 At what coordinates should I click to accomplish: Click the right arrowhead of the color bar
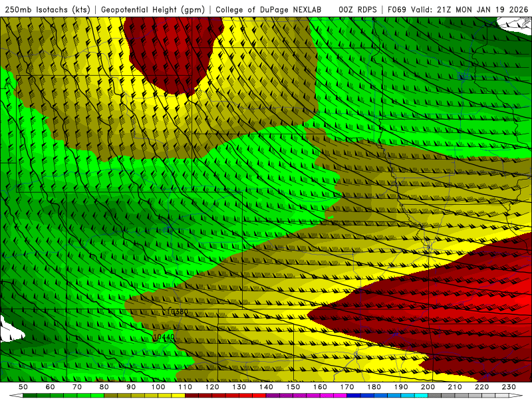(516, 396)
